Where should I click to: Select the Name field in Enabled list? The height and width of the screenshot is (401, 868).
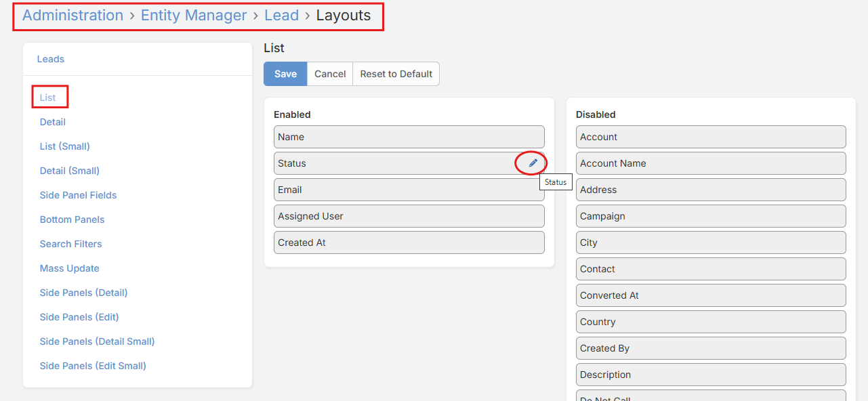coord(409,136)
